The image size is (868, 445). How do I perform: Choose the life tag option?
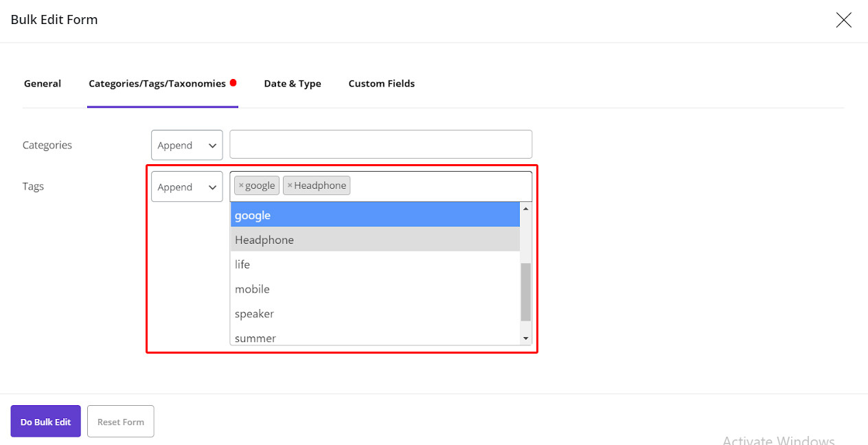click(375, 264)
